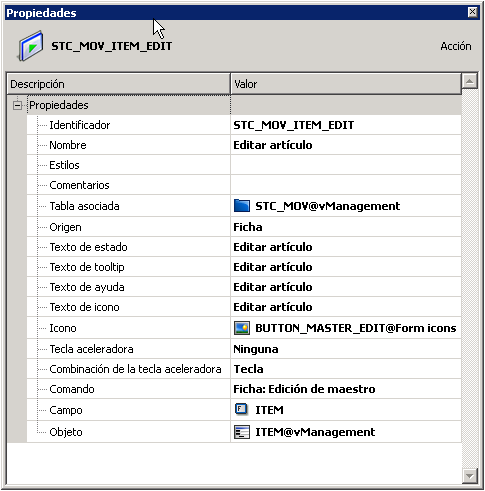Click Texto de estado value Editar artículo
The width and height of the screenshot is (485, 491).
(x=273, y=247)
